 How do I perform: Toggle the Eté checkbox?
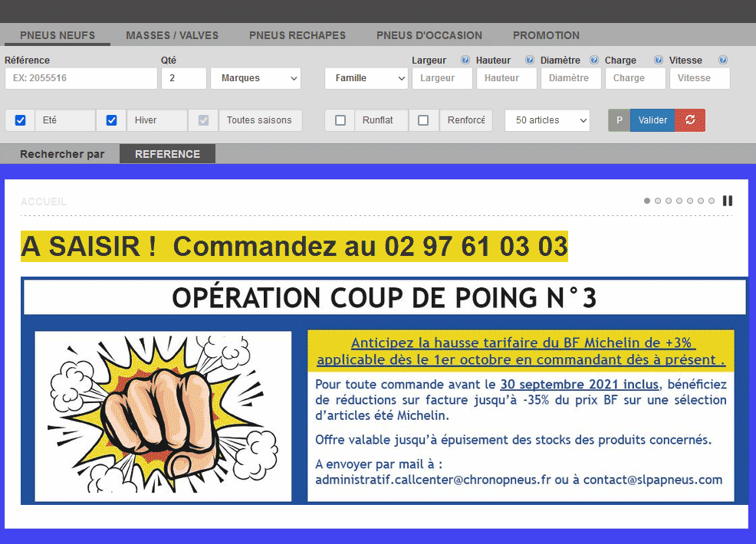[x=20, y=120]
